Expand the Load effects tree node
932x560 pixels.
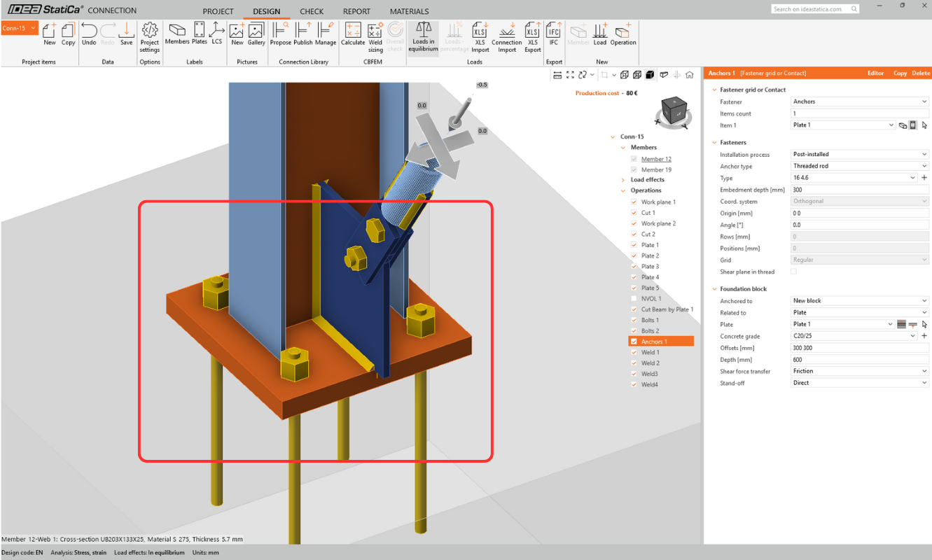point(623,180)
